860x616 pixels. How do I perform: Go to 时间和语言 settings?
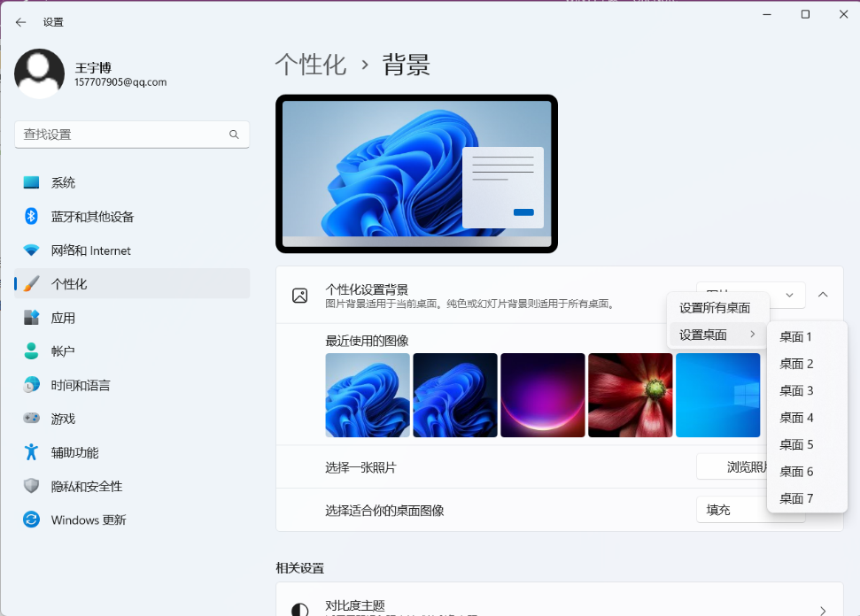pos(132,385)
